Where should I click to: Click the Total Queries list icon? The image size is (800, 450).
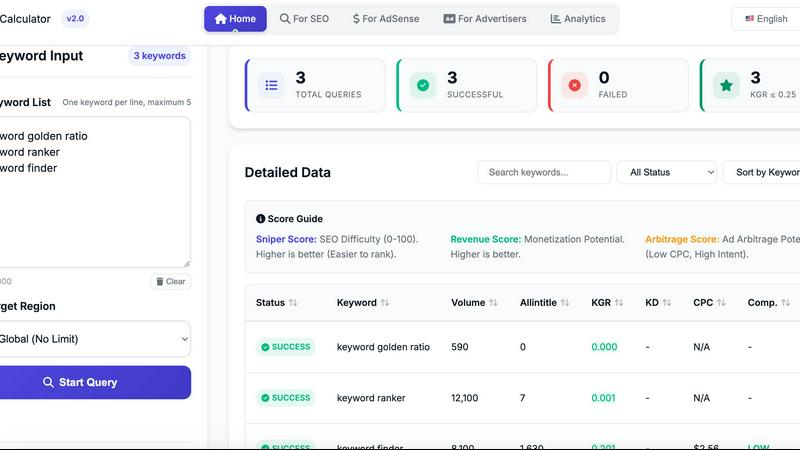pyautogui.click(x=271, y=85)
